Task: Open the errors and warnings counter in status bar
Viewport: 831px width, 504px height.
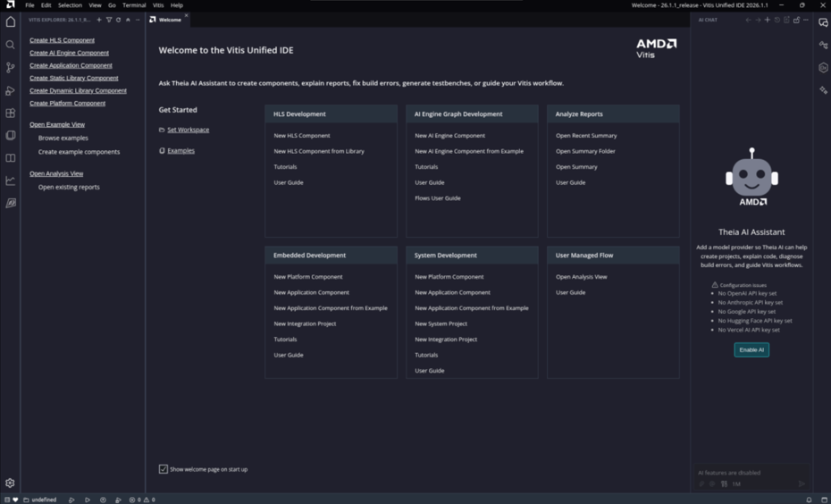Action: tap(142, 500)
